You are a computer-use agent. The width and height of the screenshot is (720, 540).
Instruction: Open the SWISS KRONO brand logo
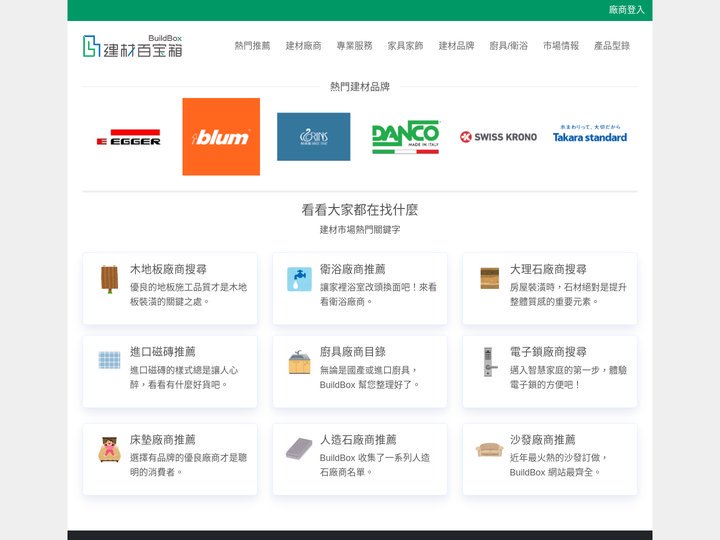(498, 137)
